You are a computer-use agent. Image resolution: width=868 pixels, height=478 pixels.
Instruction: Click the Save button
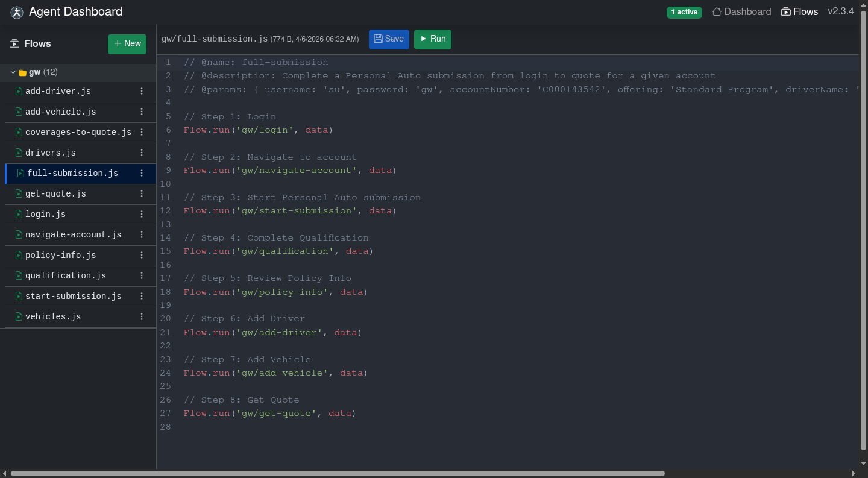coord(389,39)
